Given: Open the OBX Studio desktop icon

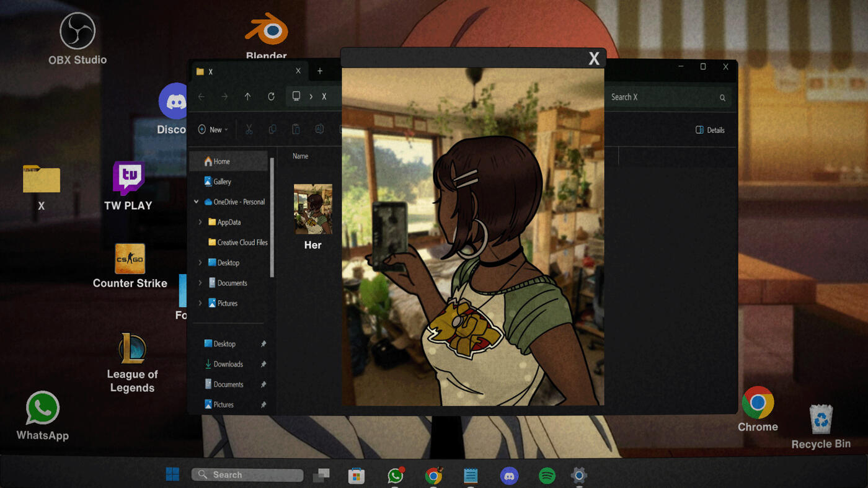Looking at the screenshot, I should (x=77, y=32).
